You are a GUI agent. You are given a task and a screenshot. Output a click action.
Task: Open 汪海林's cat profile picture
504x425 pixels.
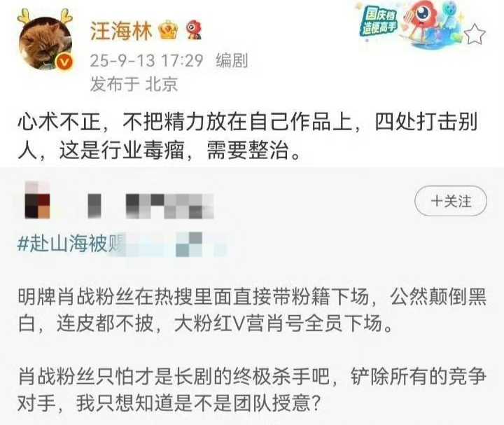[45, 43]
